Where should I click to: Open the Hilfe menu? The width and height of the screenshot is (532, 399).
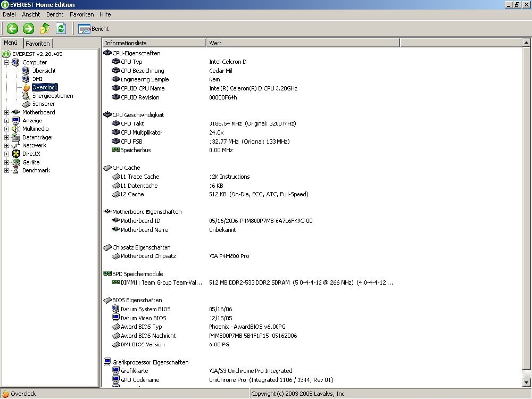tap(105, 14)
